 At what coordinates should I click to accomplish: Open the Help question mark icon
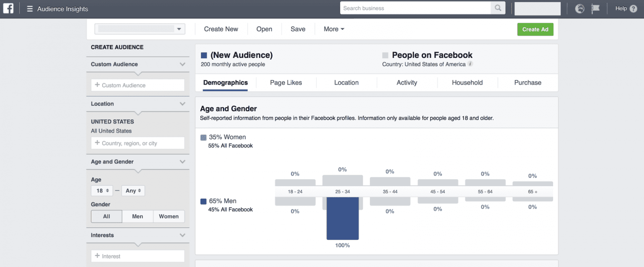tap(634, 8)
